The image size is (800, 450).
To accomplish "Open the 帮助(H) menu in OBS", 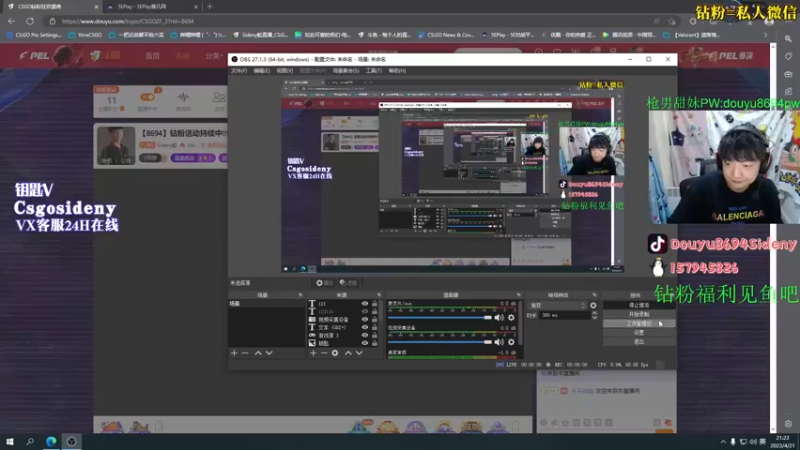I will tap(397, 70).
